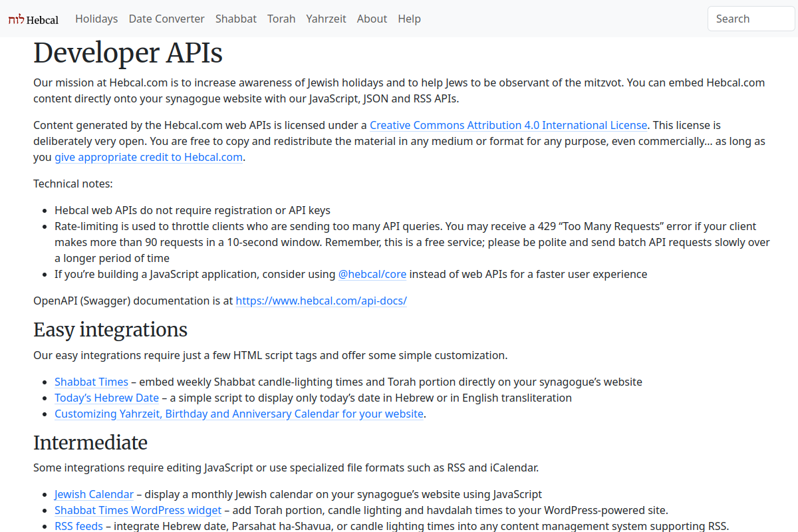Open the hebcal.com/api-docs URL link
The height and width of the screenshot is (532, 798).
pos(321,301)
